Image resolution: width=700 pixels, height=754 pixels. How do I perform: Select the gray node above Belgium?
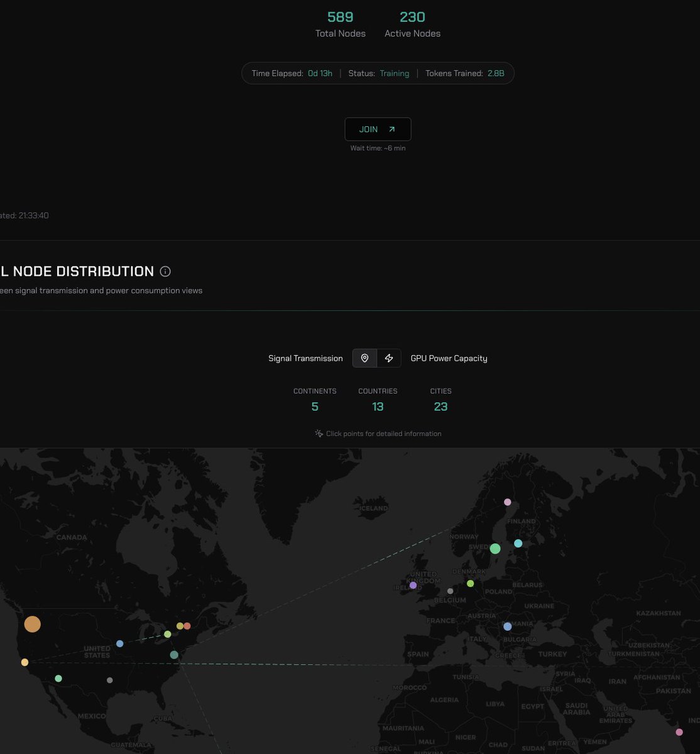(x=450, y=591)
